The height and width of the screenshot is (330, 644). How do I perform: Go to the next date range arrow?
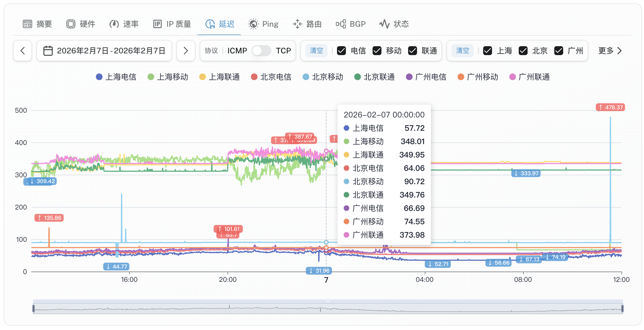tap(186, 51)
